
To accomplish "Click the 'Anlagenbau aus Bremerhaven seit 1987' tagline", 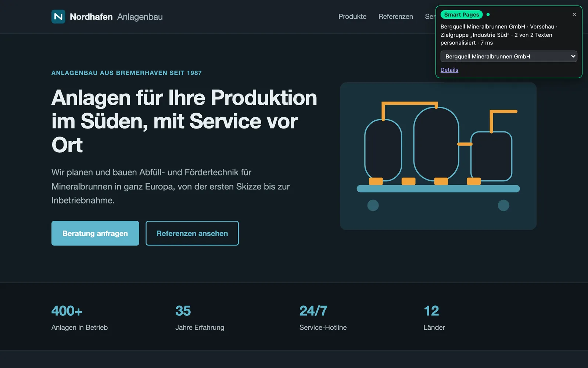I will tap(126, 73).
